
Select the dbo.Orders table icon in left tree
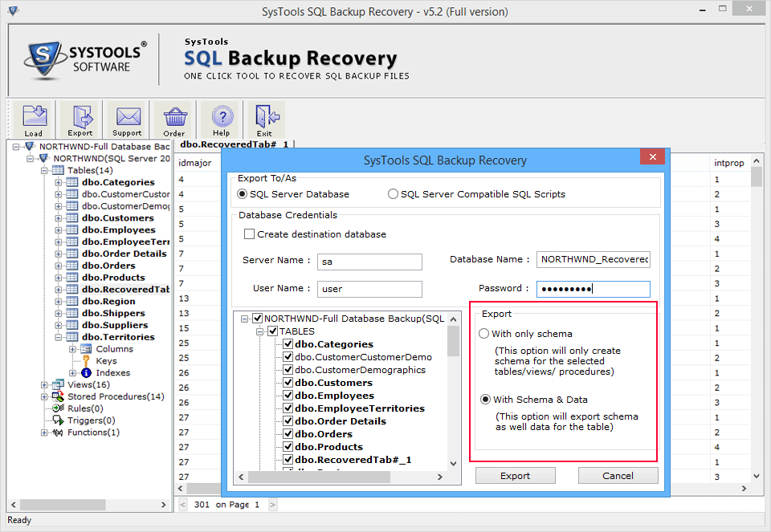[x=72, y=266]
